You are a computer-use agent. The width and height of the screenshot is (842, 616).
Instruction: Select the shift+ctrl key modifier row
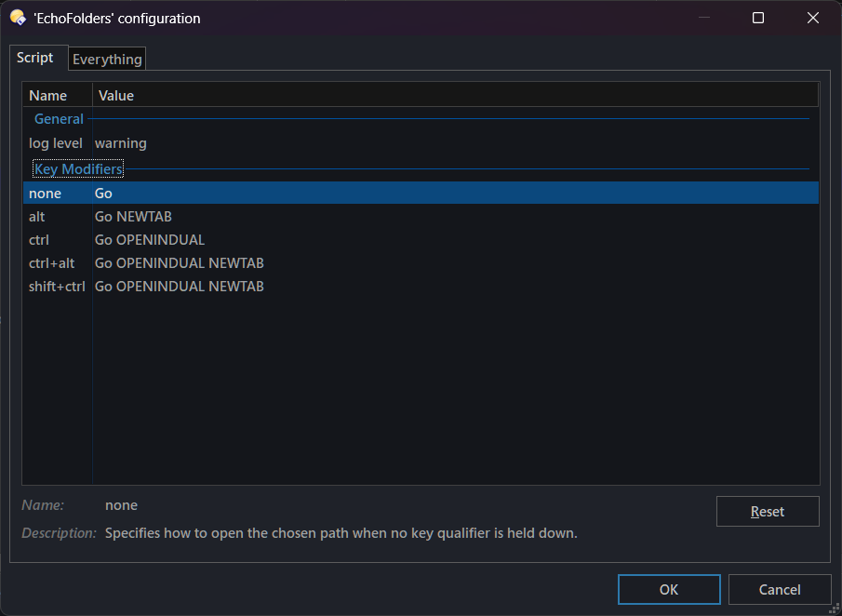click(57, 287)
